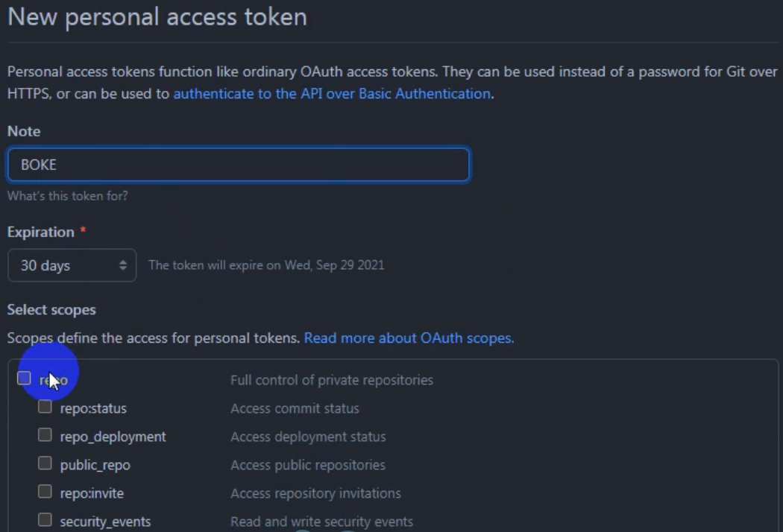
Task: Select the public_repo scope checkbox
Action: pyautogui.click(x=45, y=463)
